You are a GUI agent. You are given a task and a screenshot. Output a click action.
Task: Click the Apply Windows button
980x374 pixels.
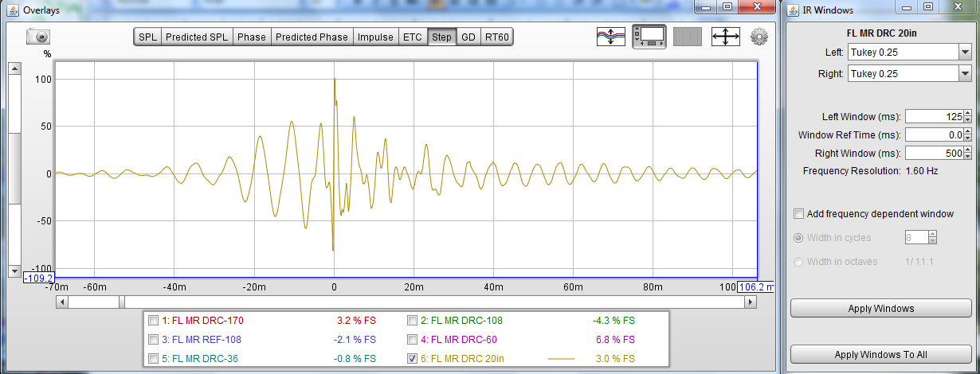[880, 309]
